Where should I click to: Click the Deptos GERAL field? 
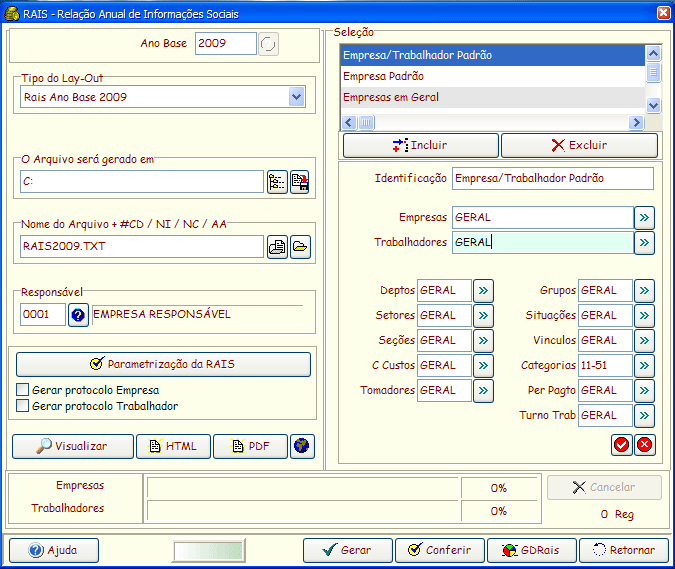tap(444, 291)
